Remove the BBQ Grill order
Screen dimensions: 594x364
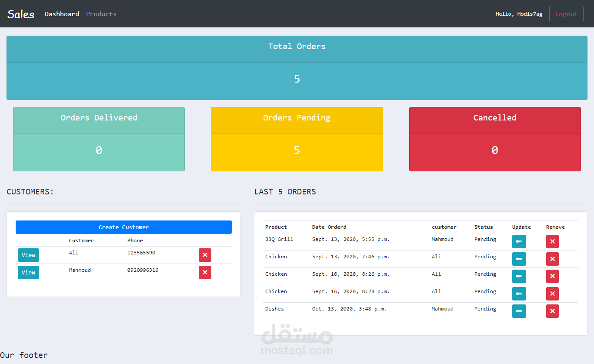tap(552, 242)
